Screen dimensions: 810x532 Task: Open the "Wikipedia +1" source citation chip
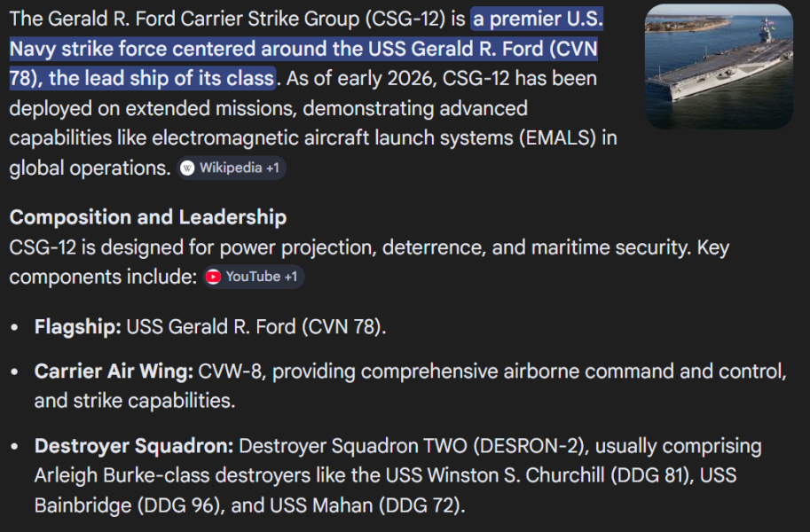tap(232, 168)
